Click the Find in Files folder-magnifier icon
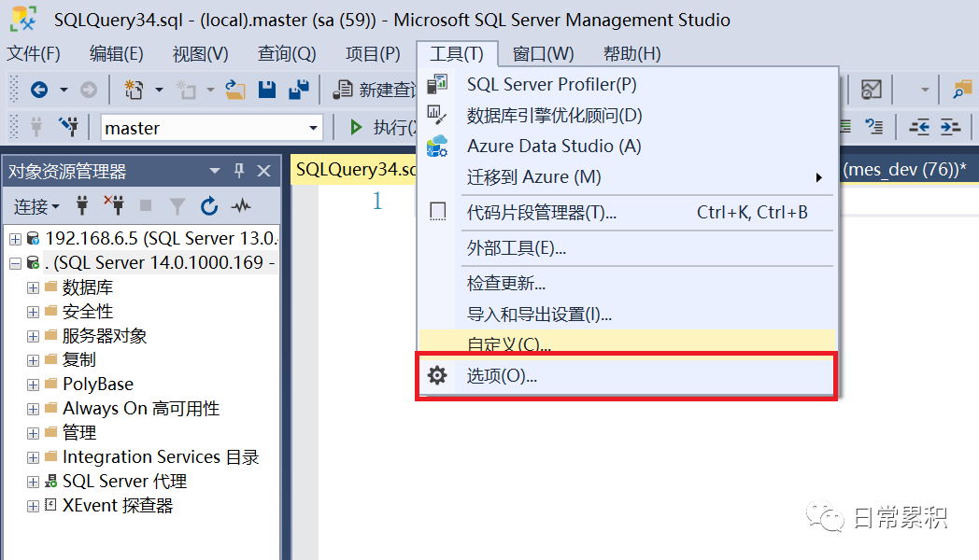The height and width of the screenshot is (560, 979). (962, 90)
